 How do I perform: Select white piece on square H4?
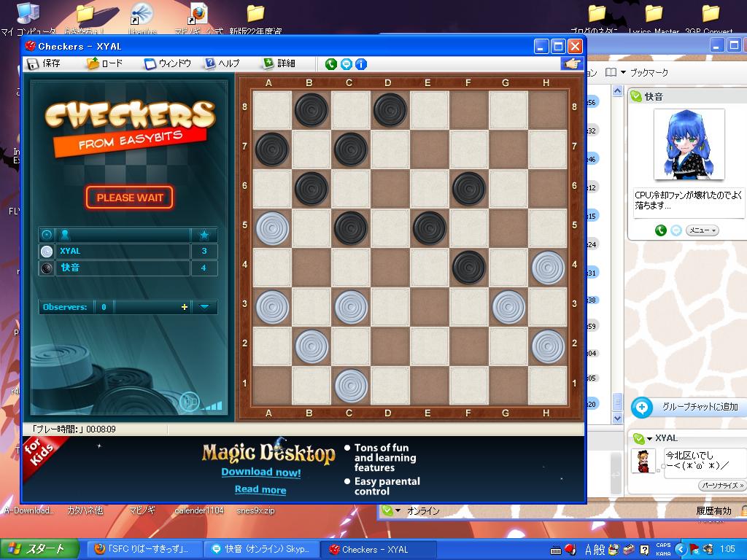pyautogui.click(x=548, y=268)
